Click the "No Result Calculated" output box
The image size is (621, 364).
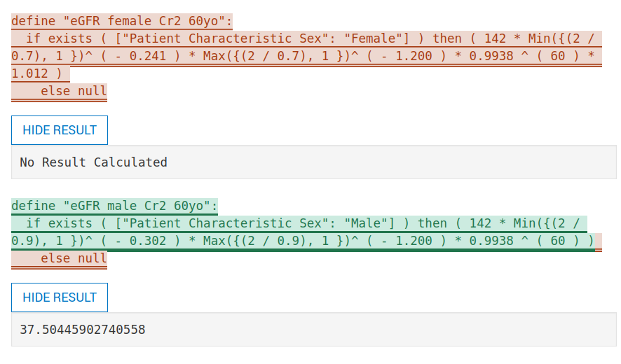pos(314,162)
